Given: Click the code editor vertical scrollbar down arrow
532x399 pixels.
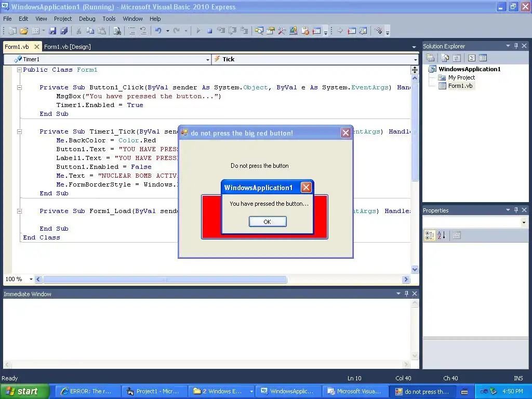Looking at the screenshot, I should [x=415, y=270].
